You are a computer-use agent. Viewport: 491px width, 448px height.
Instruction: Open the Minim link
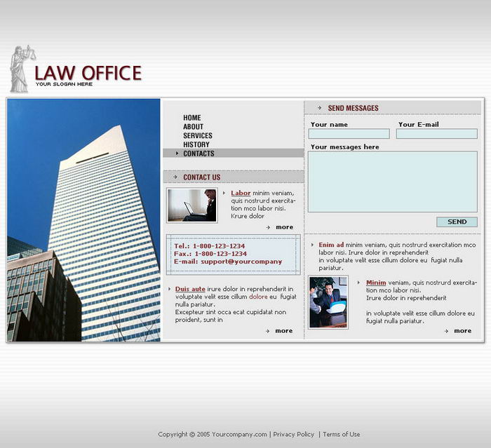[376, 283]
